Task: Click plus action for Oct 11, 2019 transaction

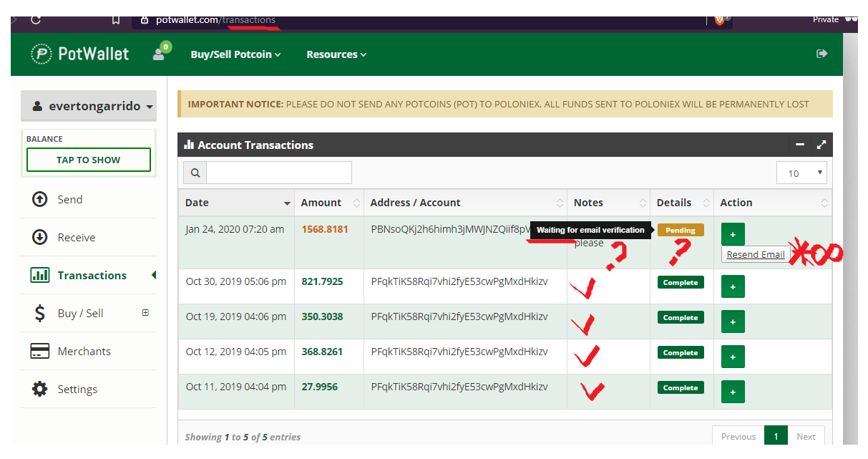Action: tap(733, 392)
